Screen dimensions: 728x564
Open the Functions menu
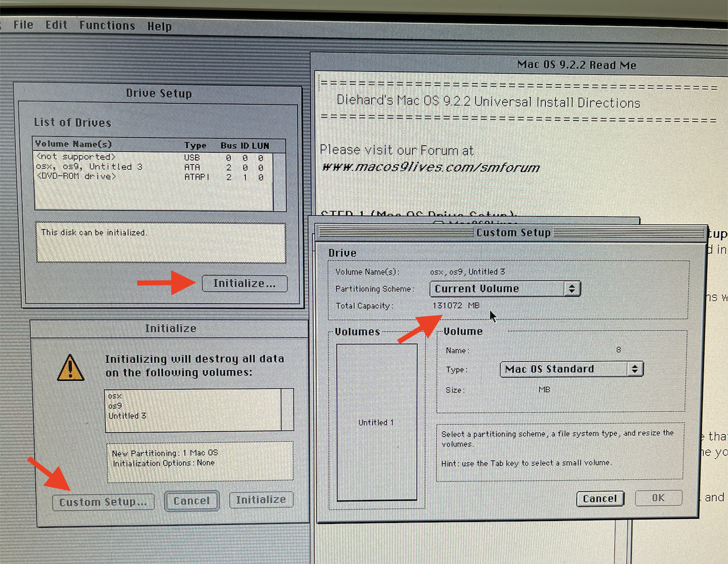(x=107, y=25)
